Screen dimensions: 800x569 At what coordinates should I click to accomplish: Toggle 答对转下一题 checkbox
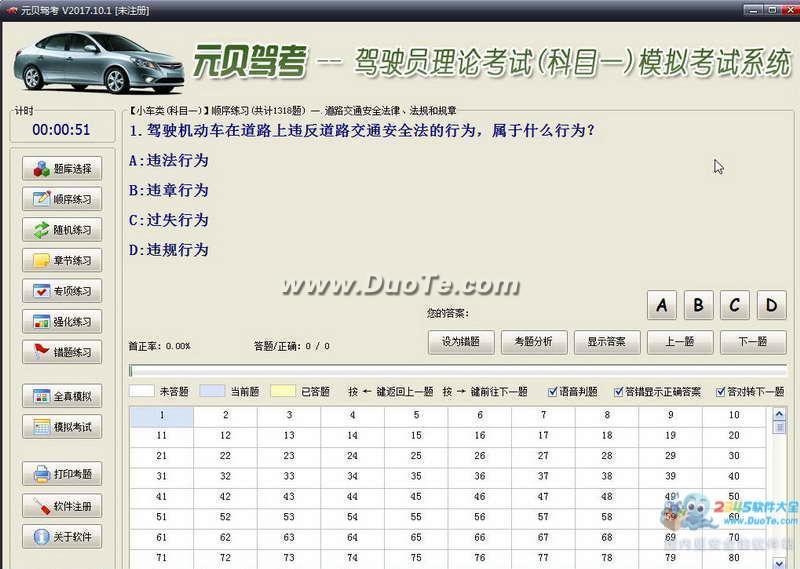coord(720,392)
